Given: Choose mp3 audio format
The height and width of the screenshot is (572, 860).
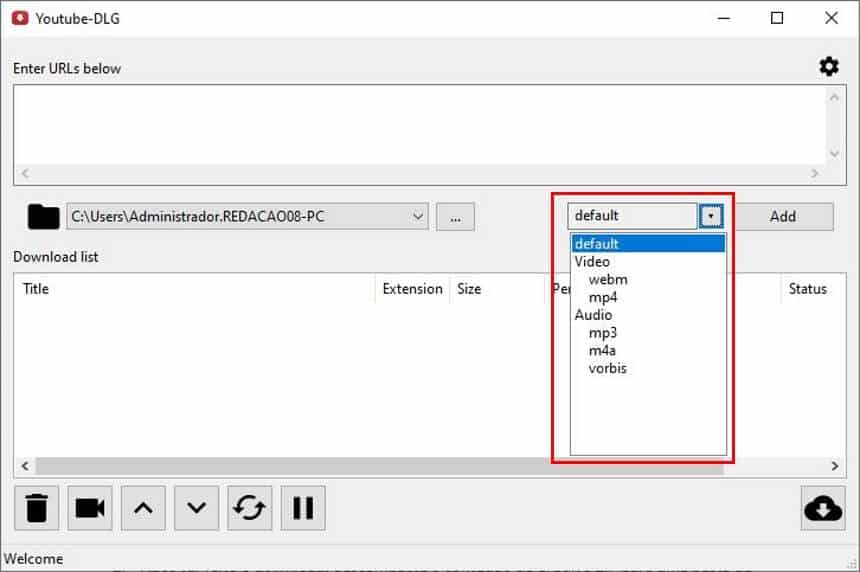Looking at the screenshot, I should pyautogui.click(x=603, y=333).
